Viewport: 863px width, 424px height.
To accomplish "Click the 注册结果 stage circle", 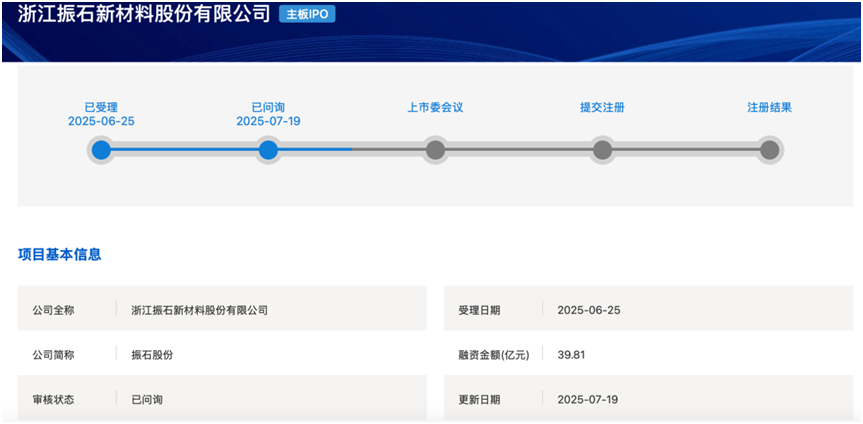I will pos(769,149).
